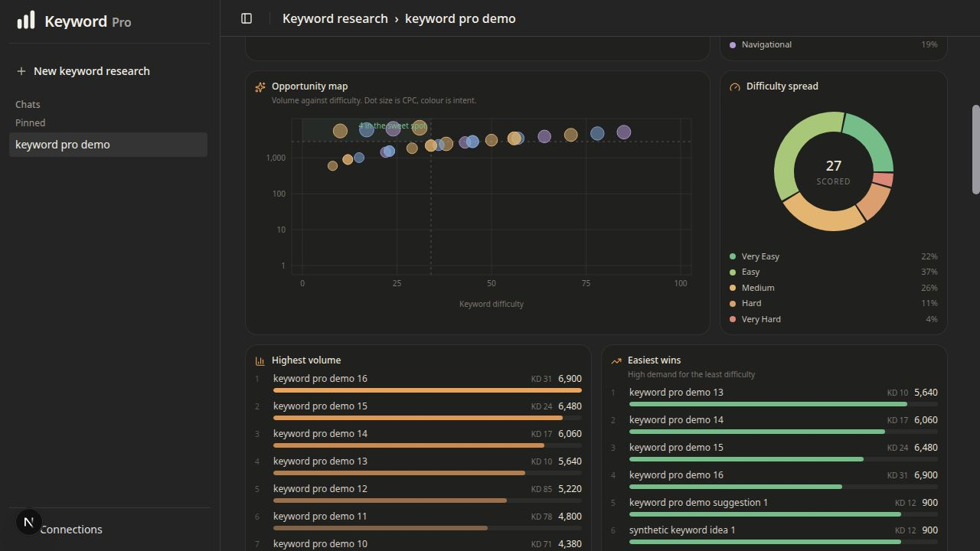Click the Opportunity map sparkle icon
The height and width of the screenshot is (551, 980).
(260, 87)
